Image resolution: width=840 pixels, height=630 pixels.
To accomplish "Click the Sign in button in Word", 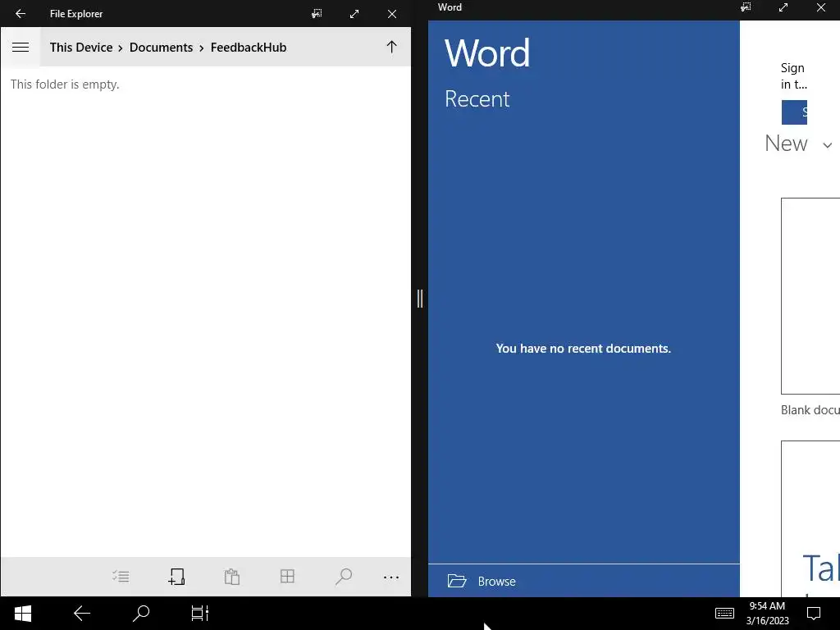I will tap(794, 112).
